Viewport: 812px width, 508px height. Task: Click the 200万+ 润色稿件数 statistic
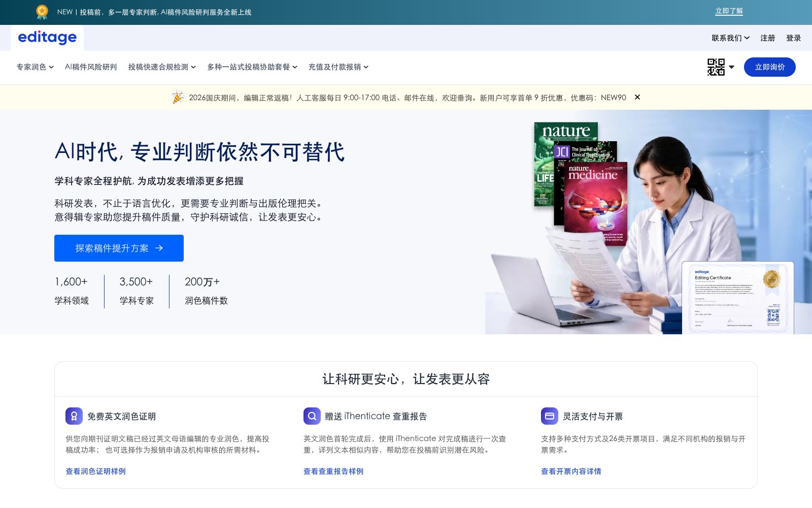pyautogui.click(x=206, y=291)
